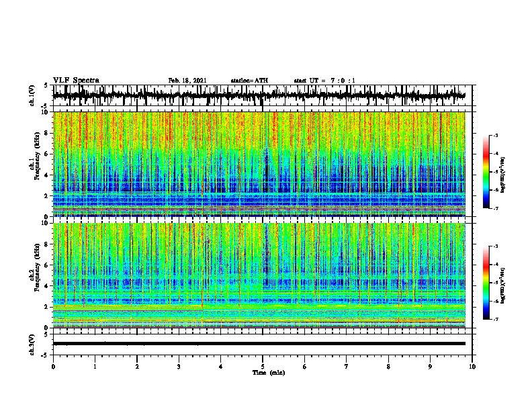
Task: Click time axis tick label "6"
Action: [305, 367]
